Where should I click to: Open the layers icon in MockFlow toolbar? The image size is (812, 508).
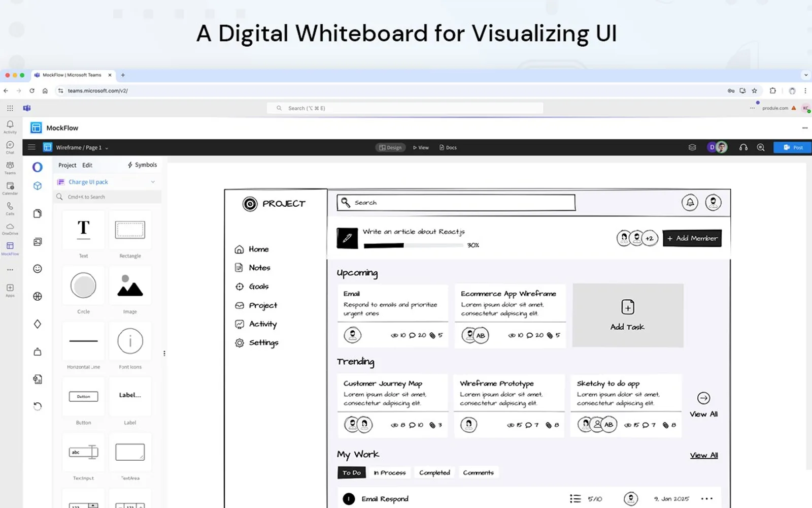coord(692,147)
